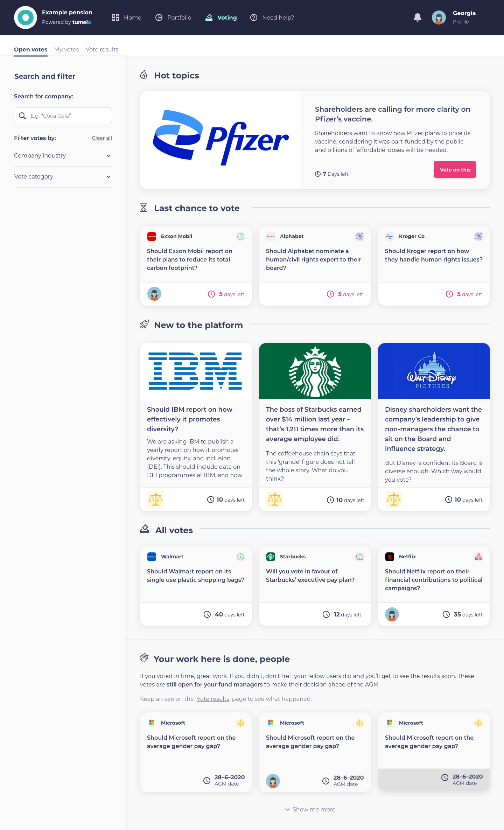
Task: Click the voter avatar on Netflix card
Action: click(x=392, y=614)
